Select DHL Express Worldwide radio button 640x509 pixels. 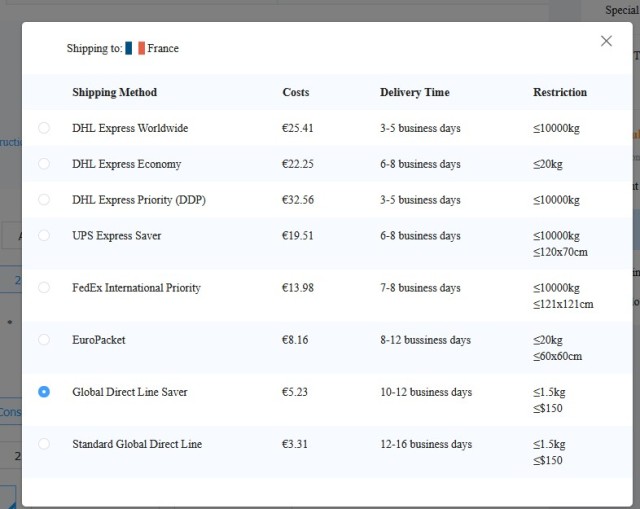pyautogui.click(x=44, y=128)
